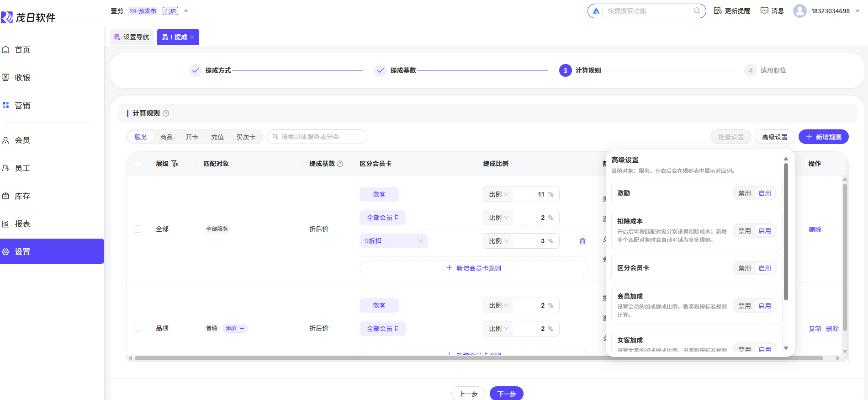Click the magnifier icon in quick search box
Image resolution: width=868 pixels, height=400 pixels.
coord(697,11)
